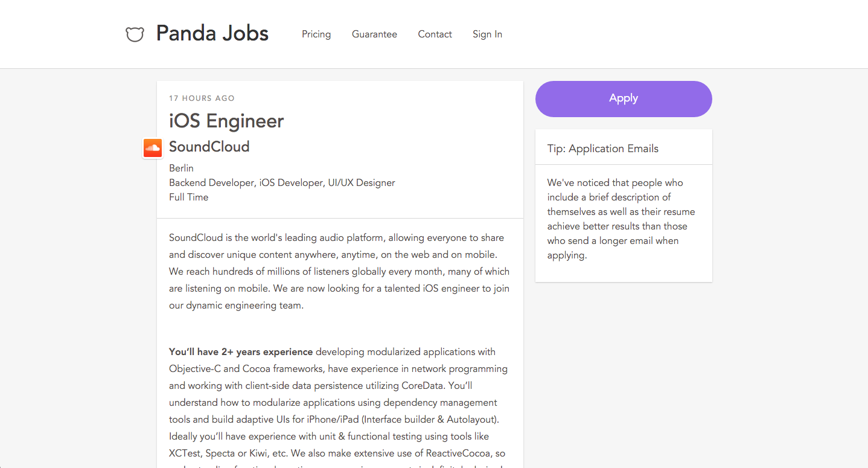Screen dimensions: 868x468
Task: Click the 'Backend Developer, iOS Developer, UI/UX Designer' line
Action: click(282, 182)
